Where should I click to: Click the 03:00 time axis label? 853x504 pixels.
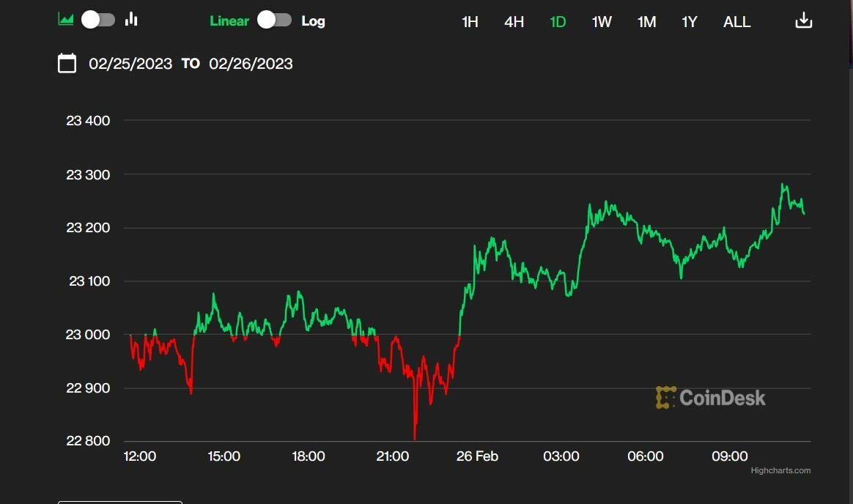(561, 456)
